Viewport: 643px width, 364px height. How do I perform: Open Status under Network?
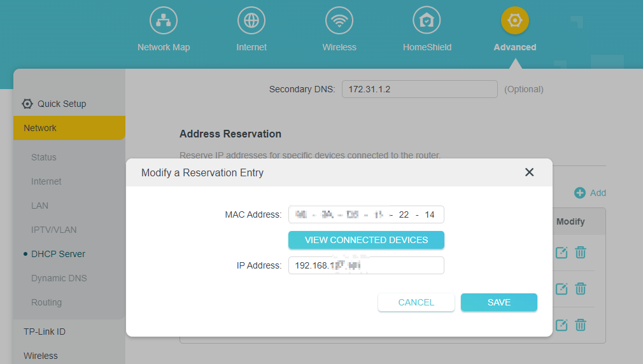pyautogui.click(x=43, y=157)
